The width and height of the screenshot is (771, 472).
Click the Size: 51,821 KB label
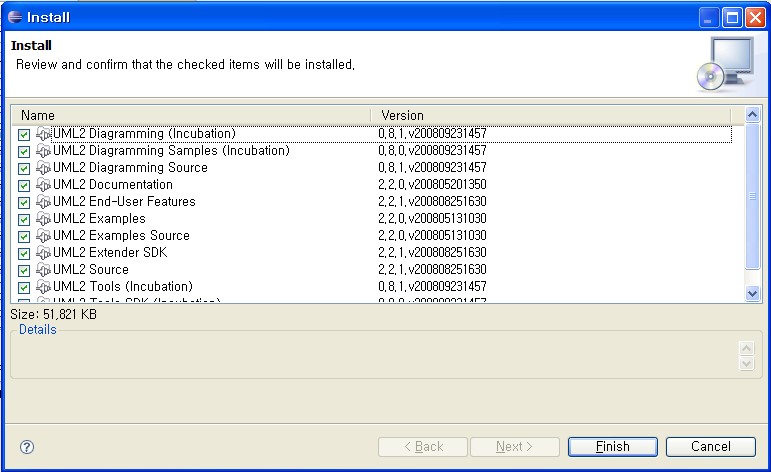click(x=54, y=314)
